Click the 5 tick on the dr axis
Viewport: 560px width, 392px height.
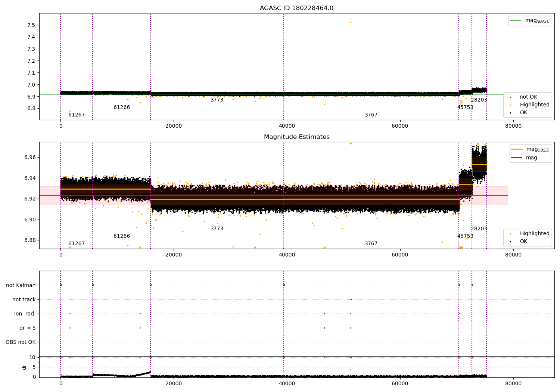[x=34, y=367]
